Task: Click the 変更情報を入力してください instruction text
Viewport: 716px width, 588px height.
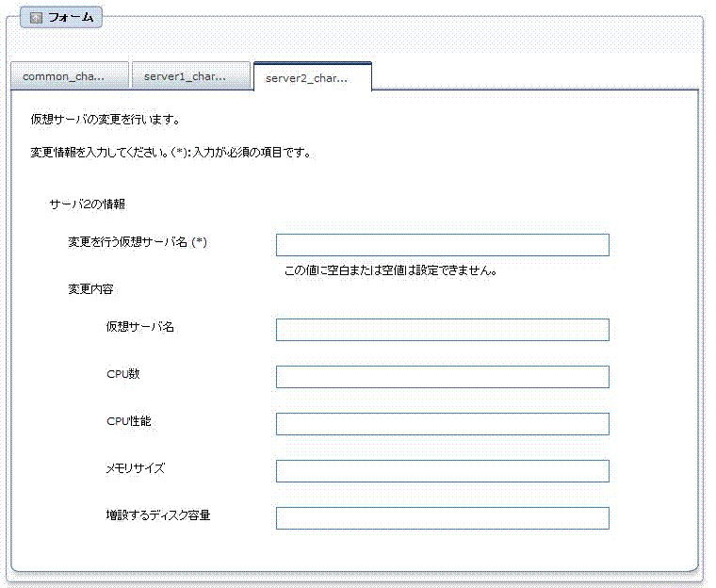Action: (171, 152)
